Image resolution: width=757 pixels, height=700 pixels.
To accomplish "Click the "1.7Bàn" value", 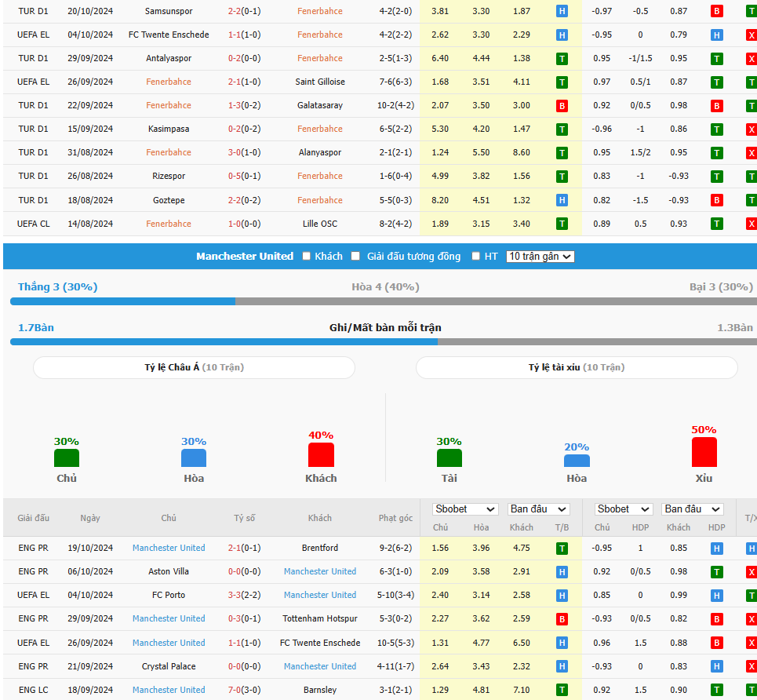I will pyautogui.click(x=36, y=328).
